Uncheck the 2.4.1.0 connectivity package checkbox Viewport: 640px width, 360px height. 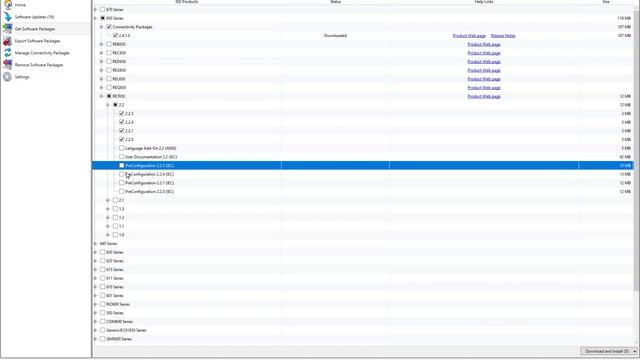click(116, 36)
